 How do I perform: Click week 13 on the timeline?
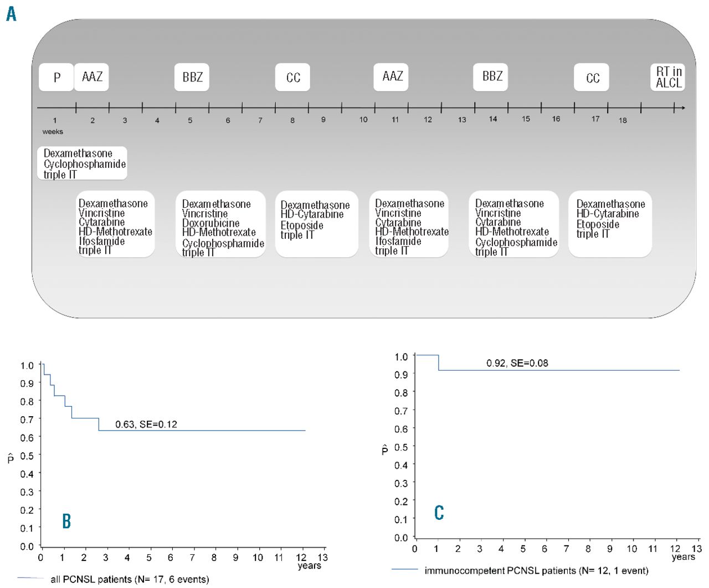(x=461, y=120)
